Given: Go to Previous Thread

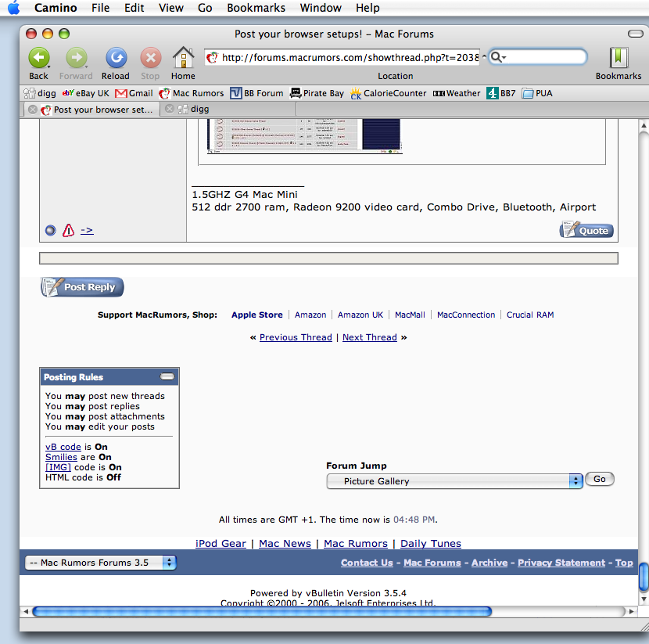Looking at the screenshot, I should [296, 337].
